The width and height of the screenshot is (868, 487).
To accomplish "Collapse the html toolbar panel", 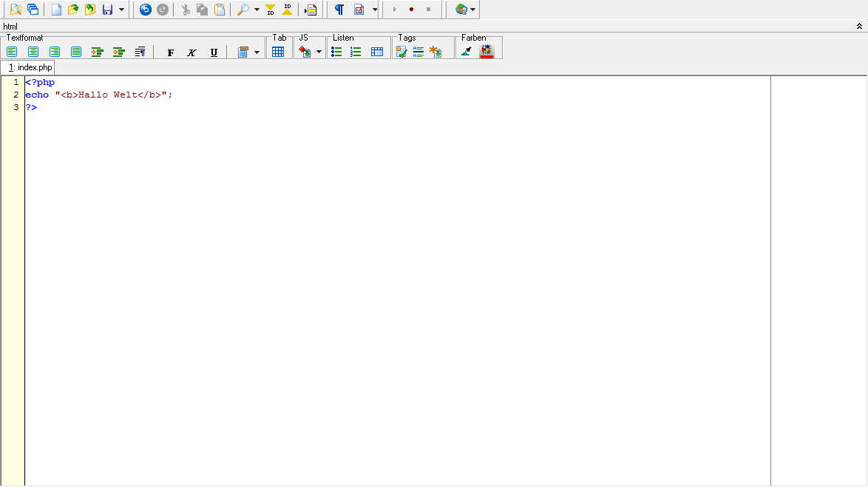I will (859, 27).
